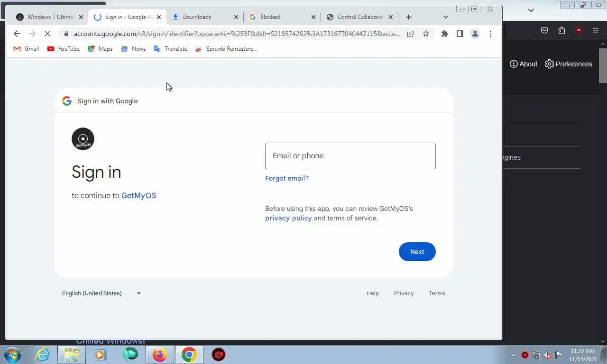Close the Windows 7 Ultimate tab
The image size is (607, 364).
point(81,17)
